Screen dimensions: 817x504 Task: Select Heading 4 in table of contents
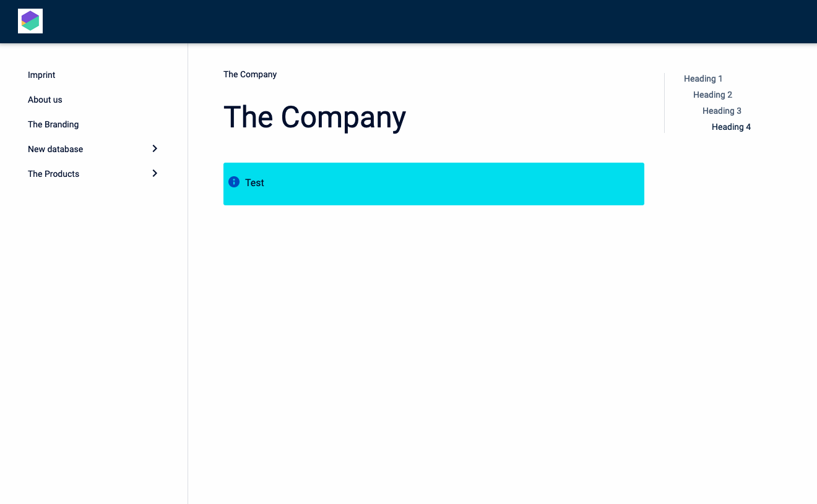pyautogui.click(x=731, y=127)
